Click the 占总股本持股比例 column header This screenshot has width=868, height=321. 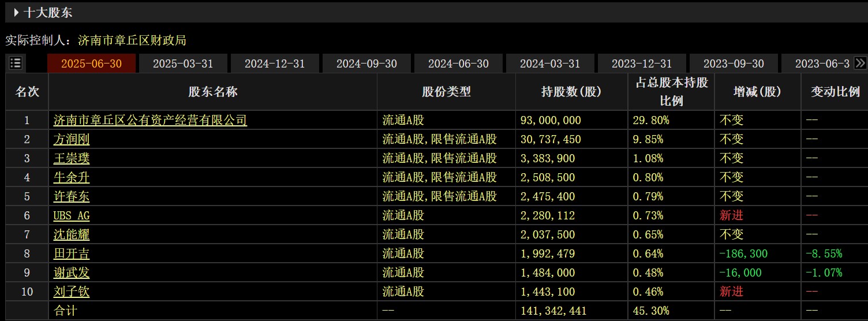click(x=671, y=92)
